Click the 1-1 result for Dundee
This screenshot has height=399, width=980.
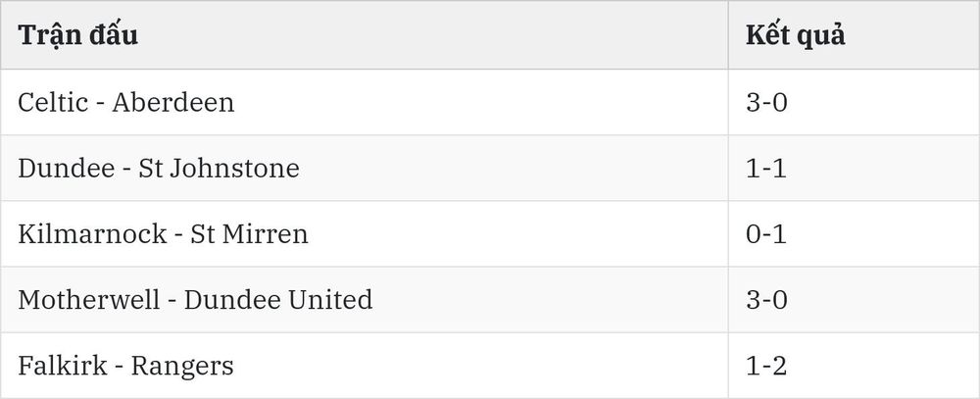(854, 169)
